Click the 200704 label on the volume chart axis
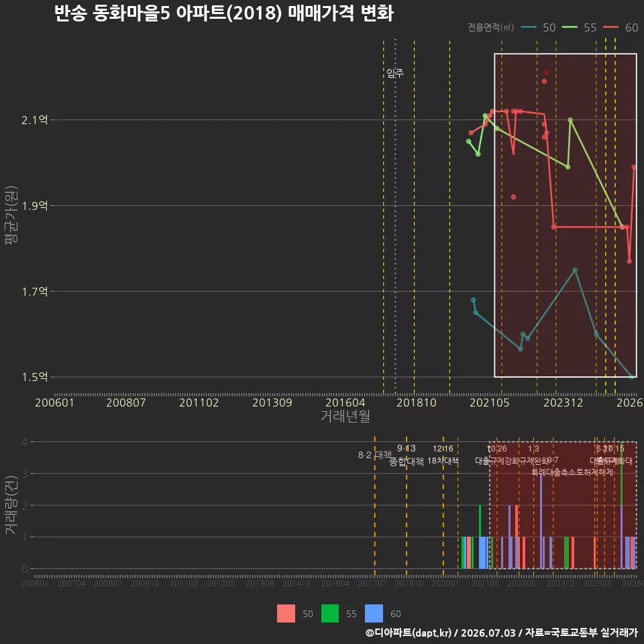The height and width of the screenshot is (644, 644). point(72,583)
